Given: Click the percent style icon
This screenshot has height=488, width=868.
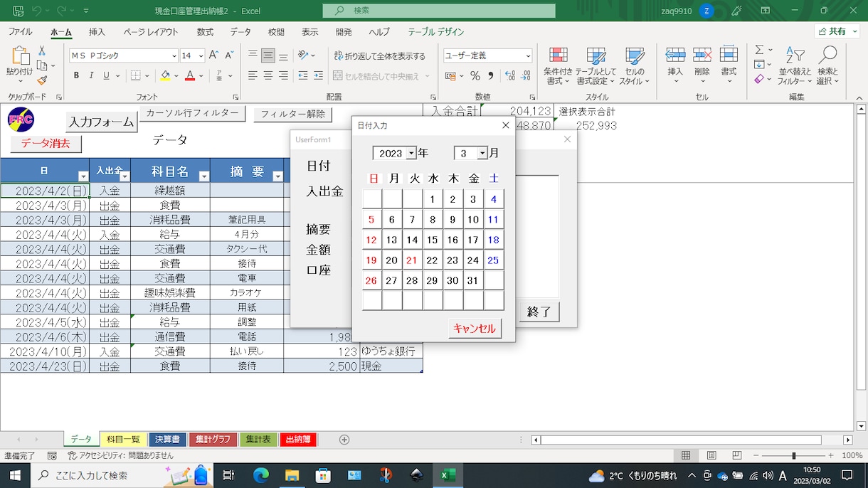Looking at the screenshot, I should coord(475,75).
